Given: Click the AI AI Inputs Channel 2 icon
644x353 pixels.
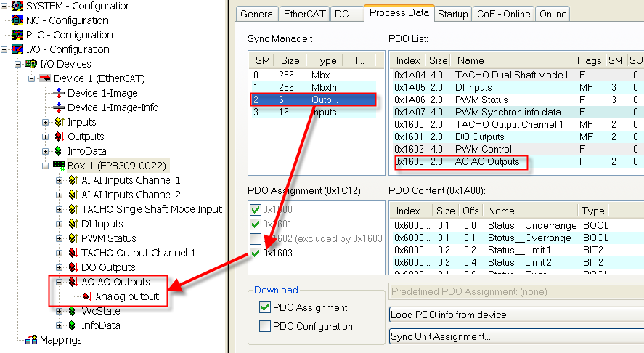Looking at the screenshot, I should tap(73, 195).
